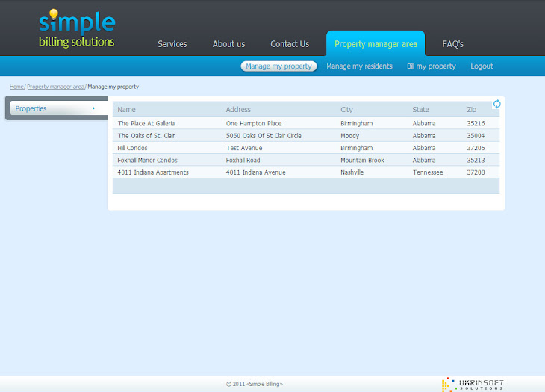Click the table refresh icon
The height and width of the screenshot is (392, 545).
click(x=496, y=104)
